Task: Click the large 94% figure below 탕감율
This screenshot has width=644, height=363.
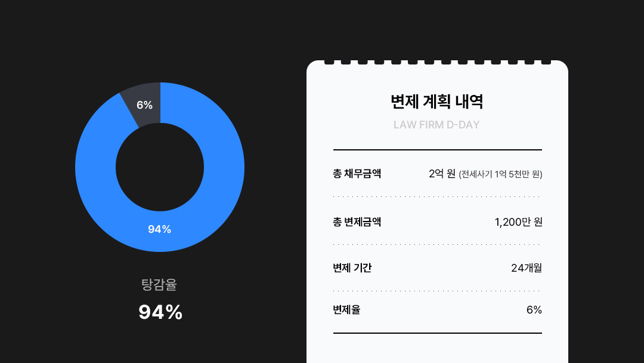Action: [x=160, y=312]
